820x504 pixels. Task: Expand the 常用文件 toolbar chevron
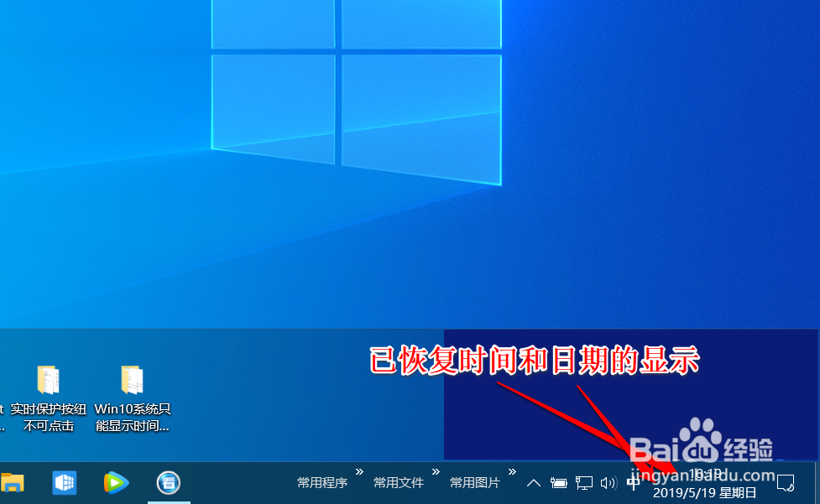tap(435, 471)
